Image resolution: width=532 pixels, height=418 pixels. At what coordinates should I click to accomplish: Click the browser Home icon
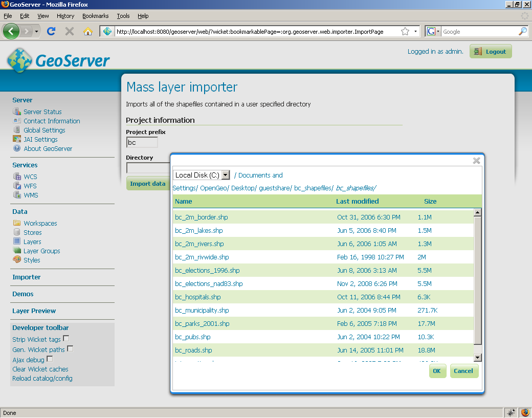coord(88,31)
